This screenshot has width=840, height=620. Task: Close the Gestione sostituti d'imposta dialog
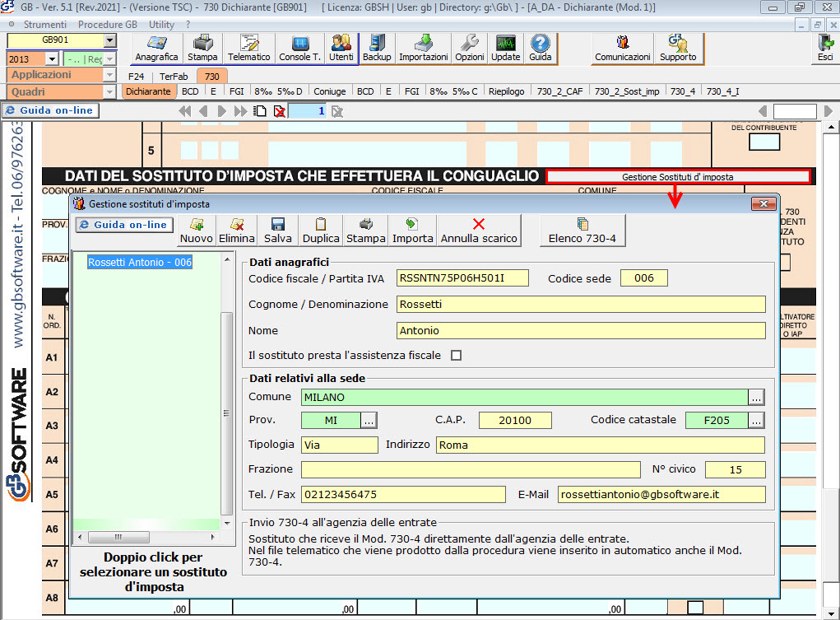point(764,204)
